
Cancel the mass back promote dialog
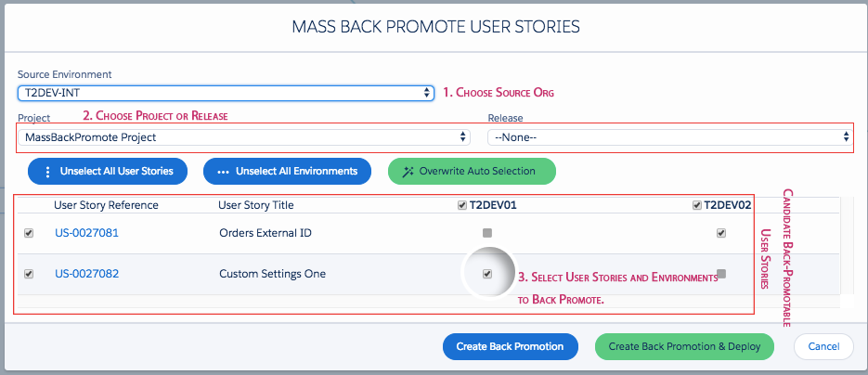(x=823, y=347)
